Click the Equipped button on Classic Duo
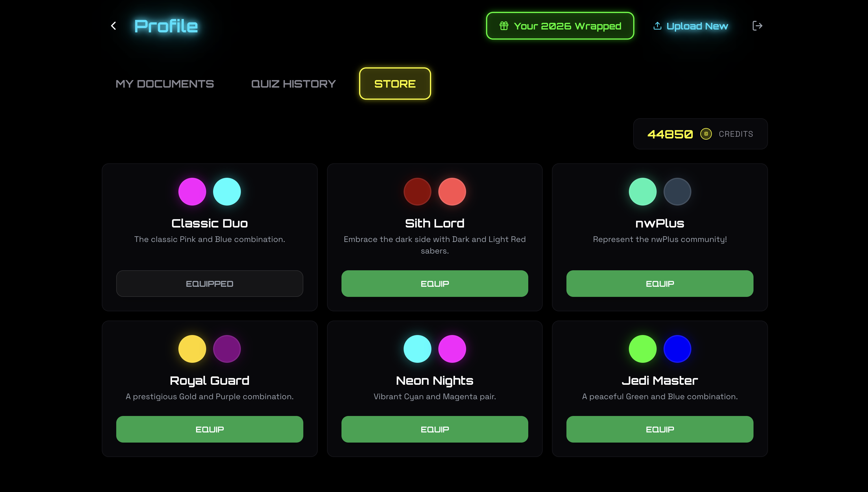 click(x=210, y=284)
